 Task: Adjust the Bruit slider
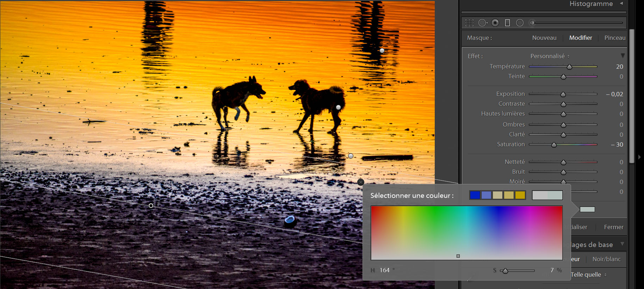coord(563,172)
